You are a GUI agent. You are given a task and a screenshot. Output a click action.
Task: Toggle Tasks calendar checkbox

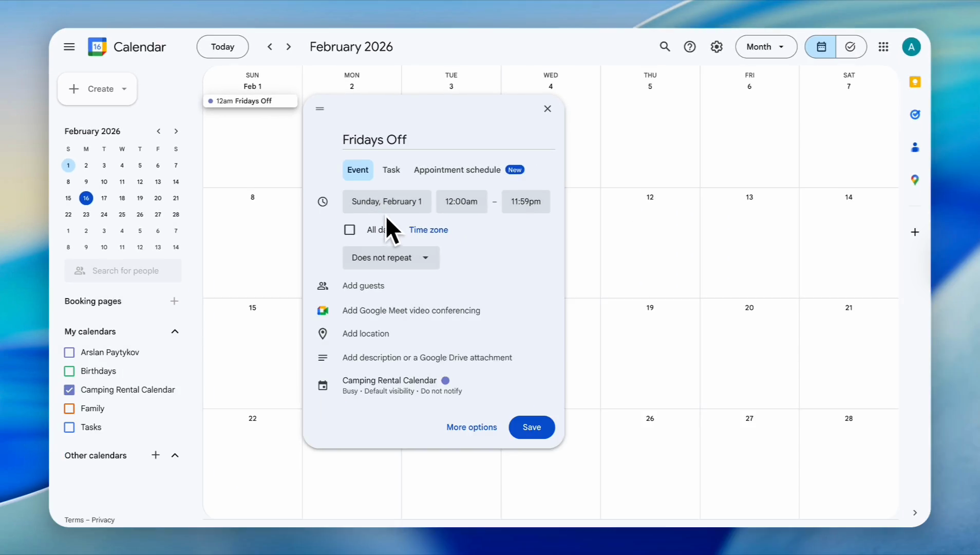[x=69, y=427]
